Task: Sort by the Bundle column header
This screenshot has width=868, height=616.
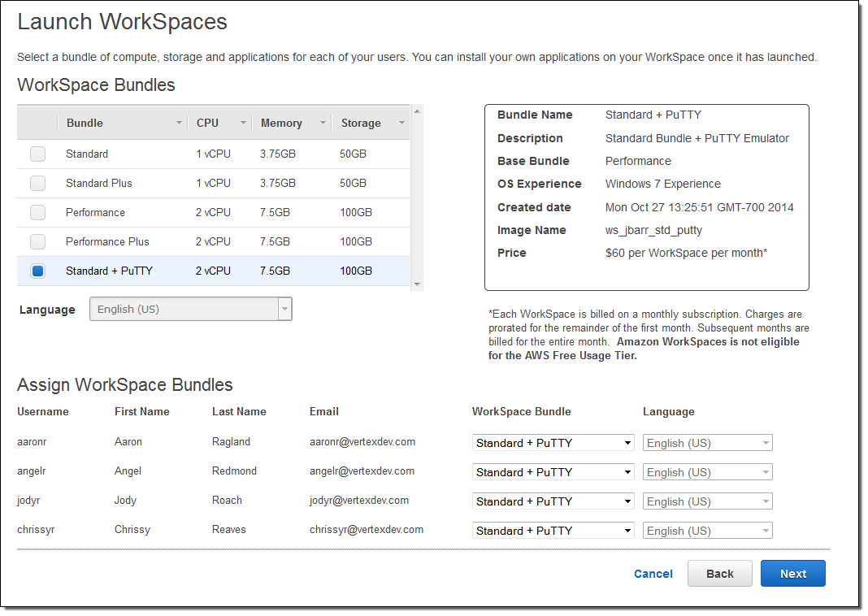Action: (x=85, y=123)
